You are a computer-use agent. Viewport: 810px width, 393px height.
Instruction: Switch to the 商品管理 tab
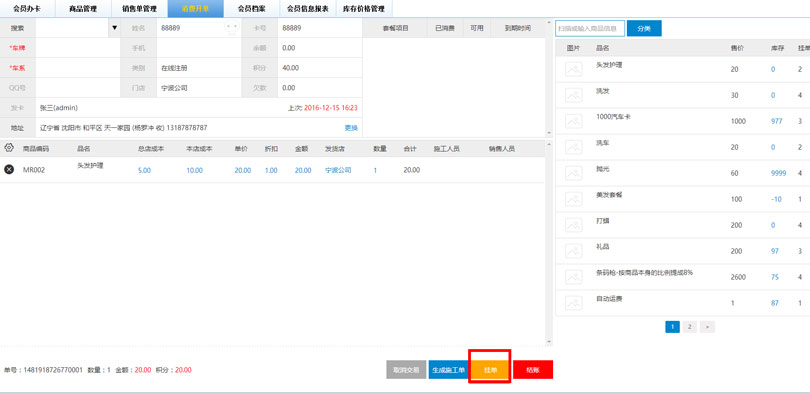pyautogui.click(x=83, y=8)
